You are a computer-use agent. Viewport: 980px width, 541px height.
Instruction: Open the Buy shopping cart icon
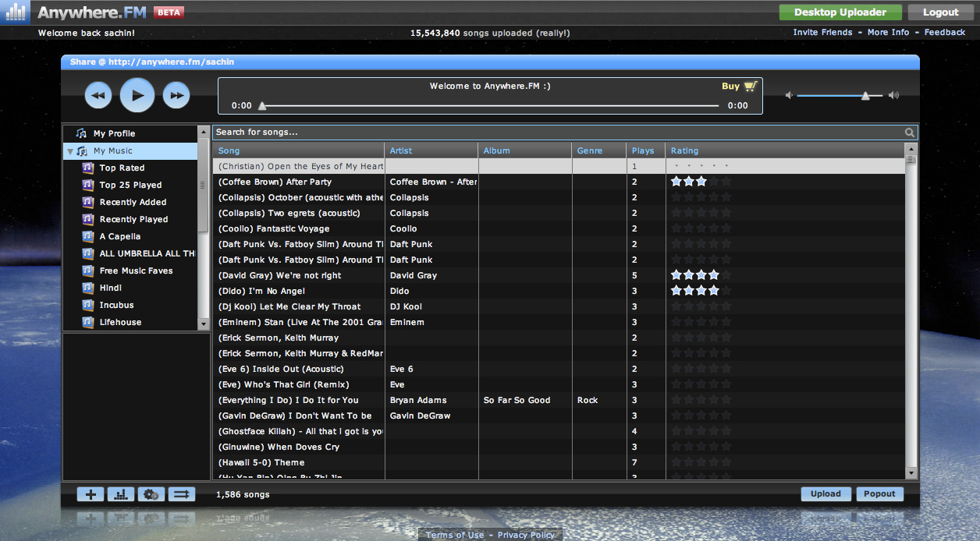[750, 87]
